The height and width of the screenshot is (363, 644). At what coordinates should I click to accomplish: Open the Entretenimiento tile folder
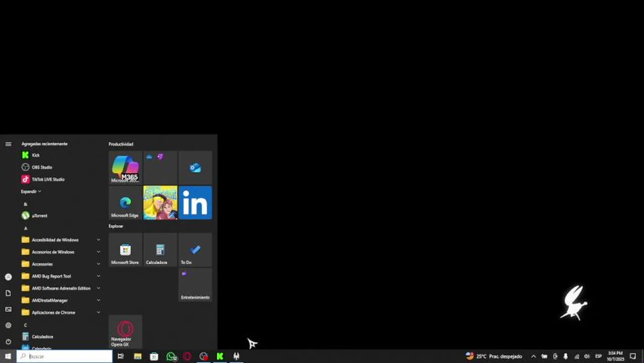pos(195,284)
